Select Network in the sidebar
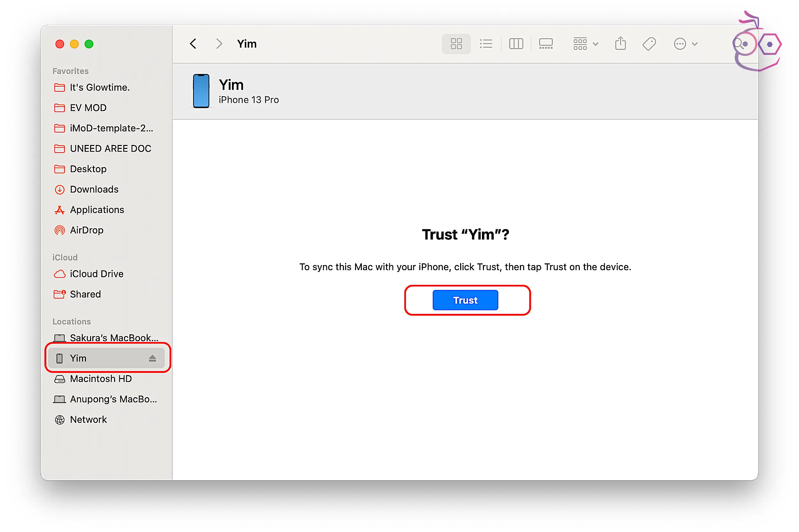 [x=88, y=419]
